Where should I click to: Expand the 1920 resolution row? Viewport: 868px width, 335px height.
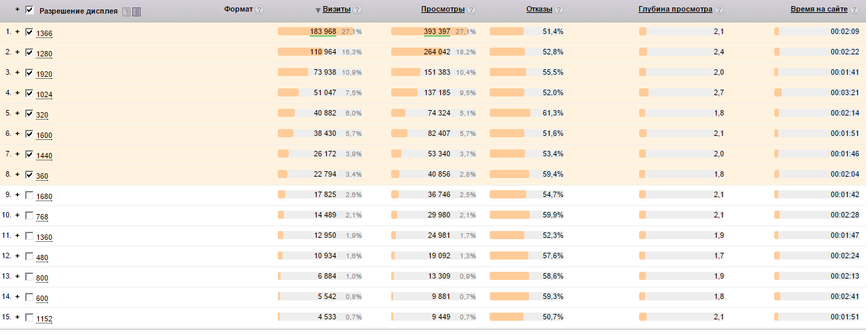point(17,72)
